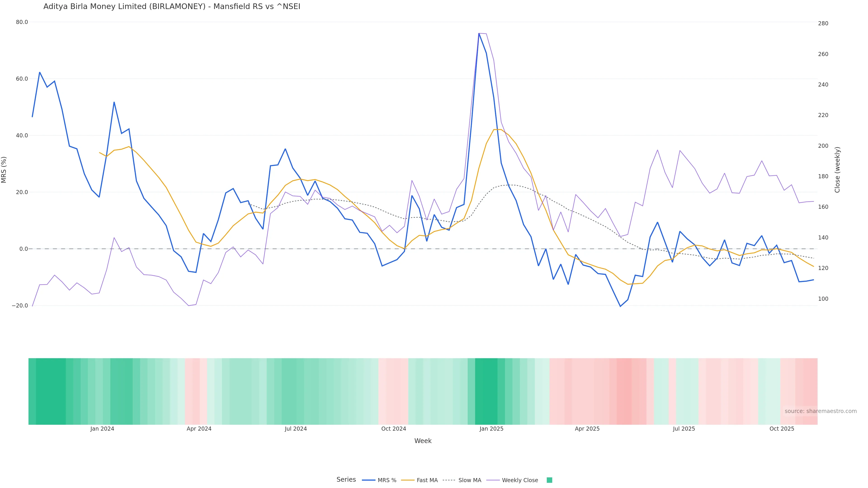
Task: Click the Close (weekly) axis title
Action: [x=837, y=170]
